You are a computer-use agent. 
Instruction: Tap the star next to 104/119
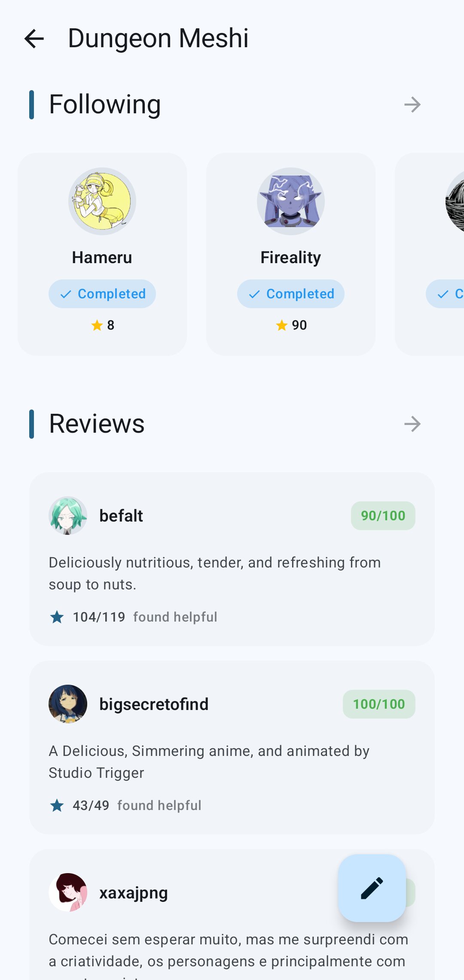click(x=57, y=617)
